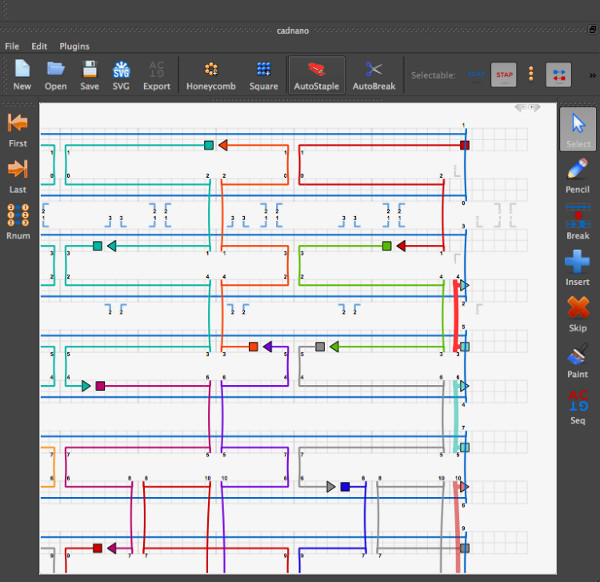Choose the Insert tool
The image size is (600, 582).
(577, 267)
